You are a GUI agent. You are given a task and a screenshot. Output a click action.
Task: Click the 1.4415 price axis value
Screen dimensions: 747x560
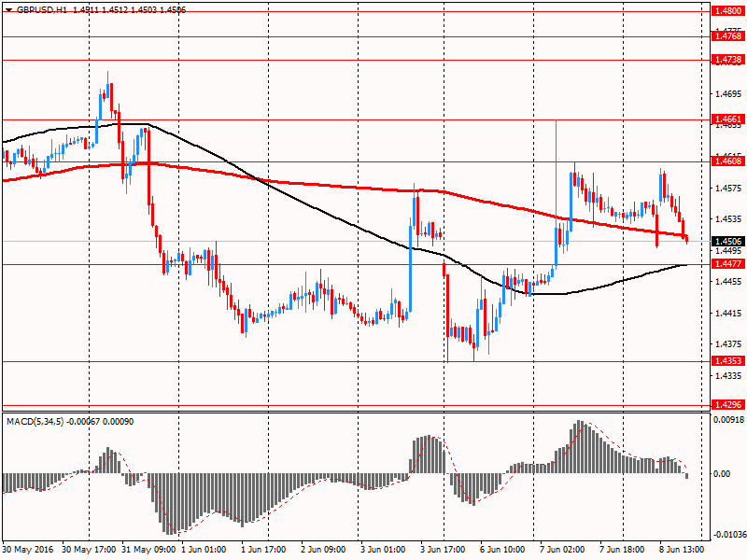tap(728, 313)
